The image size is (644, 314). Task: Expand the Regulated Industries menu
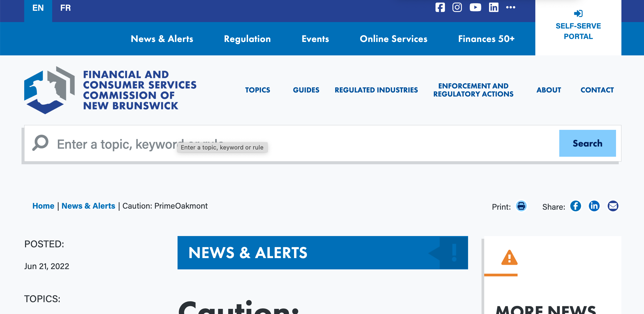(376, 90)
